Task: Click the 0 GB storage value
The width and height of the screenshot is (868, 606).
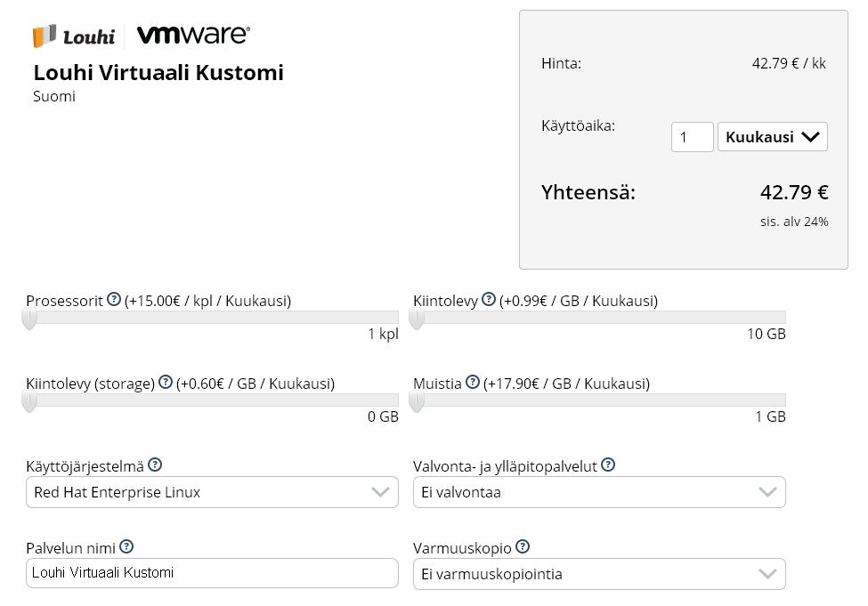Action: pyautogui.click(x=383, y=416)
